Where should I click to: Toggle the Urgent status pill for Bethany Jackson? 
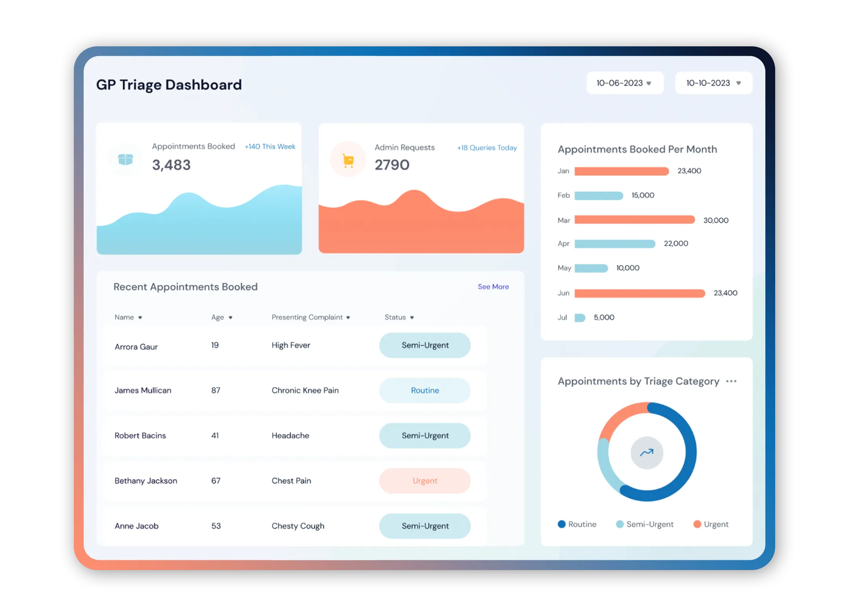click(x=424, y=481)
